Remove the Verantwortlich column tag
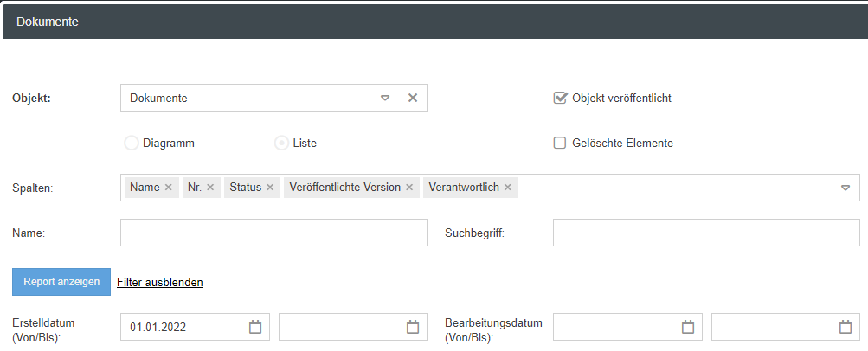 (508, 188)
